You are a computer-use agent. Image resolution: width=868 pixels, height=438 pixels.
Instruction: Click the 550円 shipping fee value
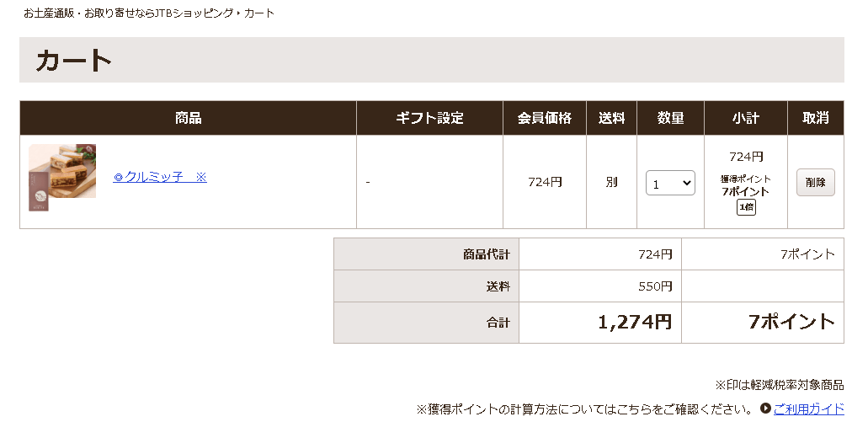(655, 286)
